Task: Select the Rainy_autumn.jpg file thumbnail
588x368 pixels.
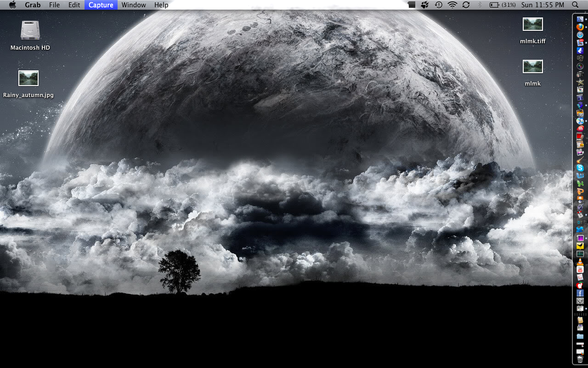Action: tap(28, 78)
